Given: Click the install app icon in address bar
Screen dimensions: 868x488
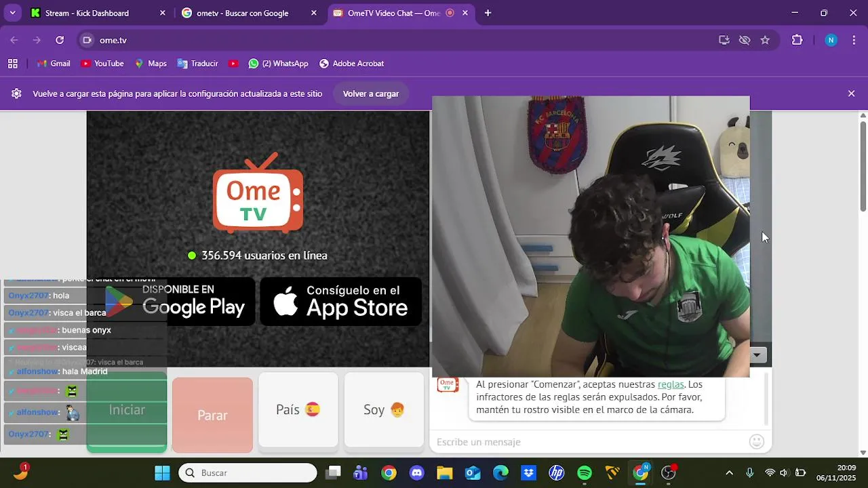Looking at the screenshot, I should point(724,40).
